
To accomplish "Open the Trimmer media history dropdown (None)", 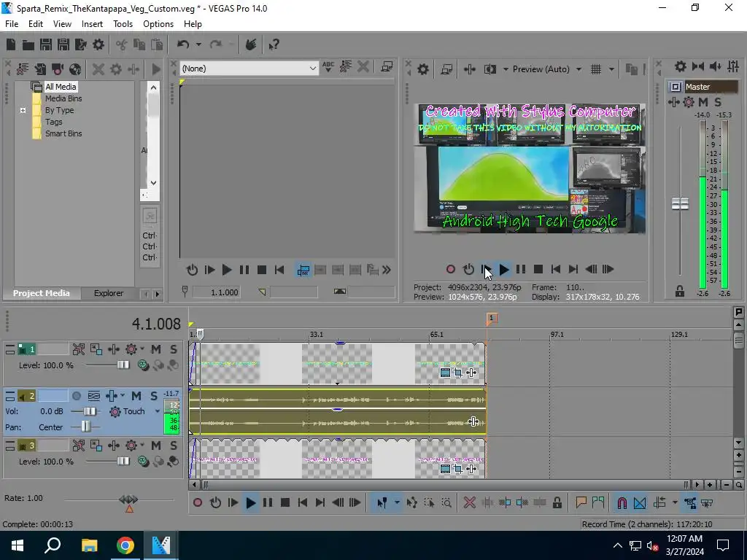I will click(312, 69).
